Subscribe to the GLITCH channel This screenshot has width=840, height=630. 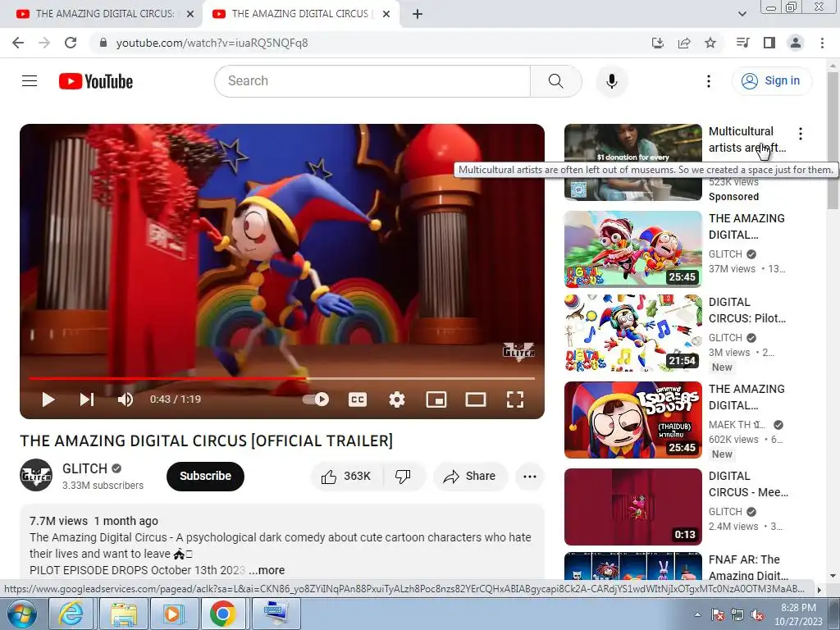pos(205,477)
